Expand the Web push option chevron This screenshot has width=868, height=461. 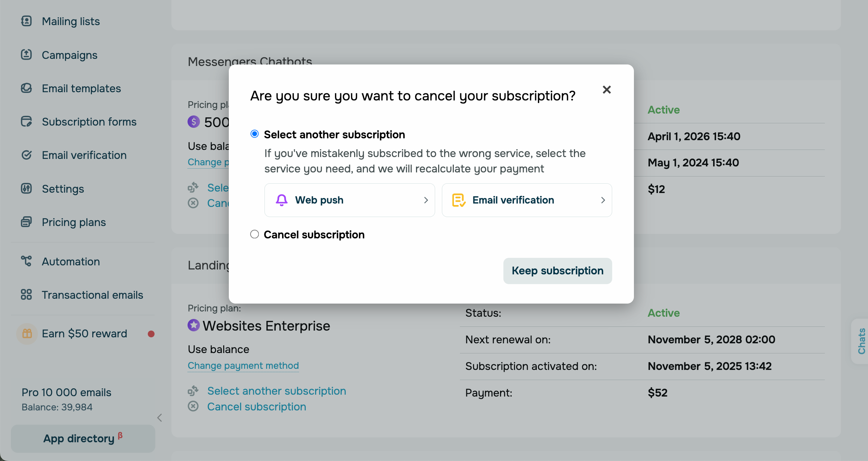426,200
